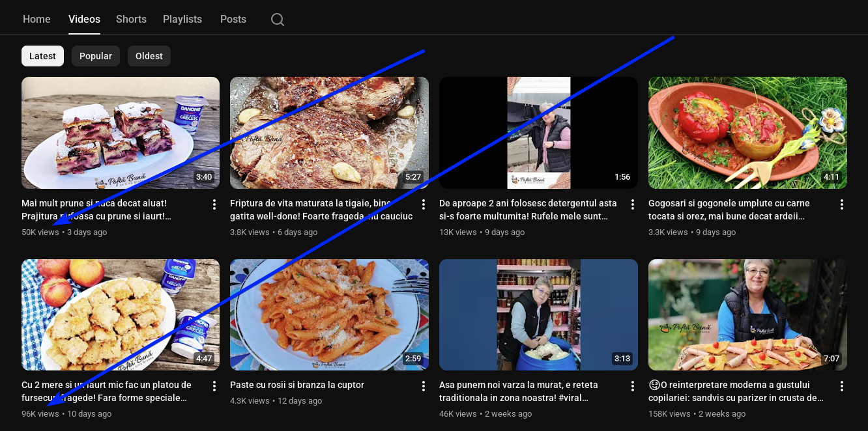The height and width of the screenshot is (431, 868).
Task: Open three-dot menu for Gogosari video
Action: [x=842, y=204]
